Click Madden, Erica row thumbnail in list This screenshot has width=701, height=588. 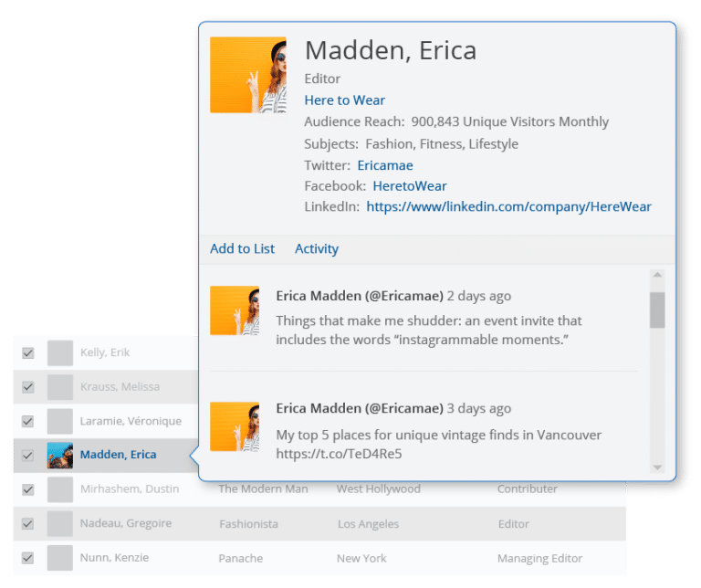pyautogui.click(x=60, y=455)
